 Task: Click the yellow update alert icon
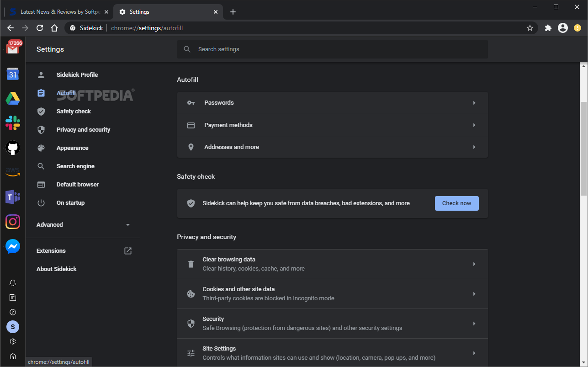(x=577, y=28)
